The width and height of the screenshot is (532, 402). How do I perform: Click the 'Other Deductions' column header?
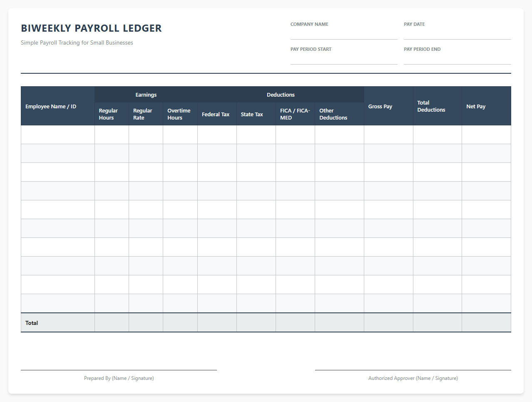coord(339,114)
